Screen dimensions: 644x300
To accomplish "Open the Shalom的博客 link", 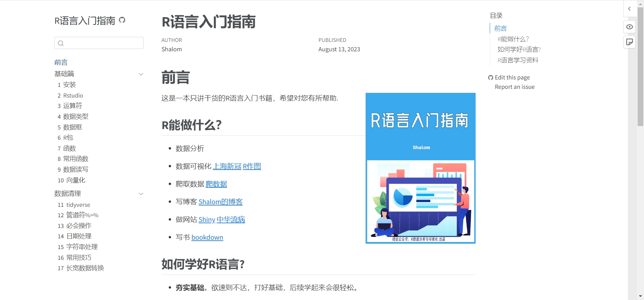I will coord(221,202).
